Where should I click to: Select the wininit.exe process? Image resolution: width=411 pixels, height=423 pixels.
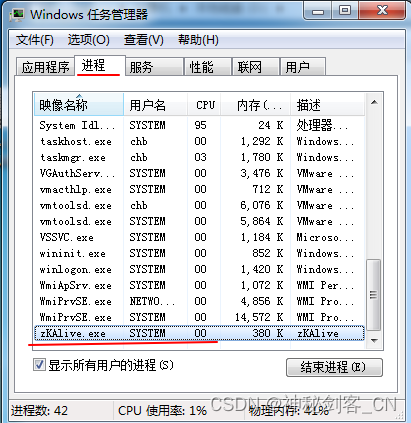[x=199, y=253]
